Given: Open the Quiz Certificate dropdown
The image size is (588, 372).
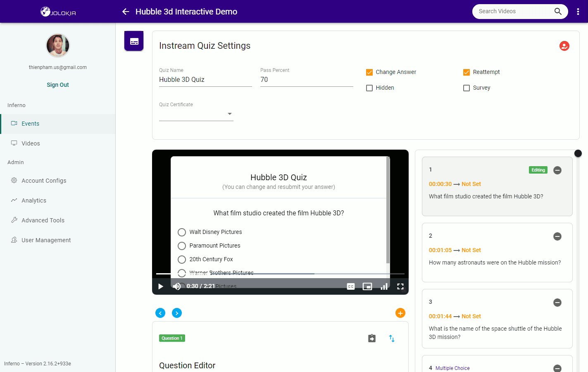Looking at the screenshot, I should 196,114.
